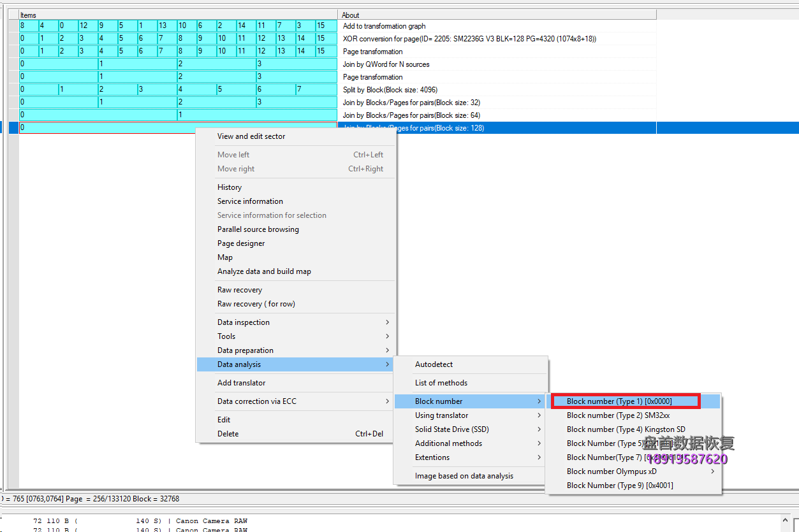Expand Additional methods submenu

tap(471, 443)
